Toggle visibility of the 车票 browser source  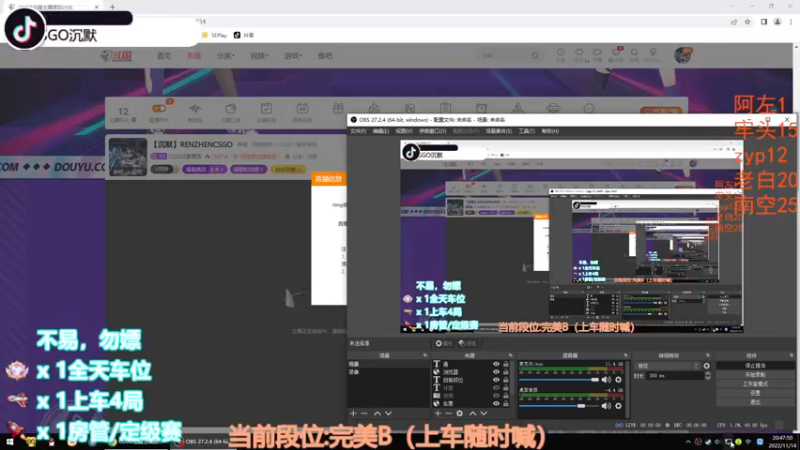pos(496,404)
